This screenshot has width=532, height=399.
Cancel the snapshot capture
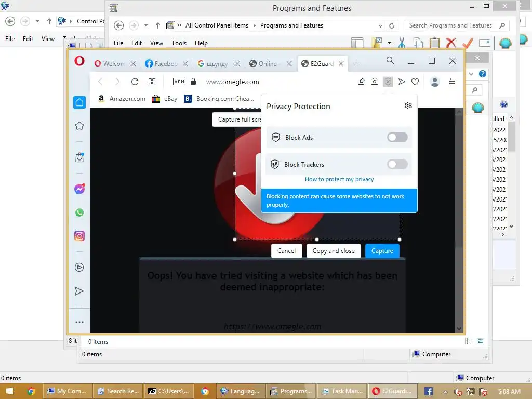click(286, 251)
